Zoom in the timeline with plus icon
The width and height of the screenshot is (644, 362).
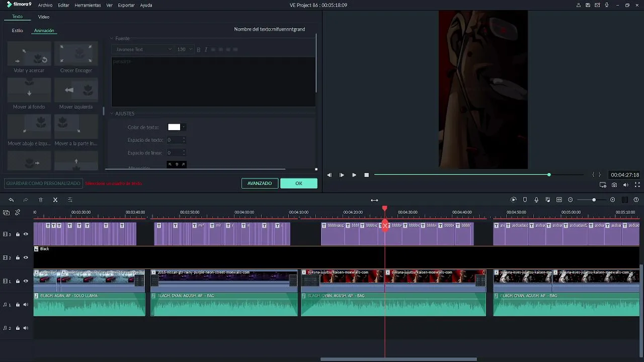[612, 200]
